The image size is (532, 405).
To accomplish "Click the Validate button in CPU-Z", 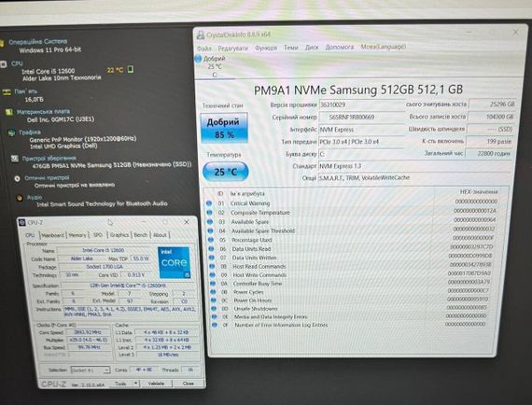I will [156, 384].
